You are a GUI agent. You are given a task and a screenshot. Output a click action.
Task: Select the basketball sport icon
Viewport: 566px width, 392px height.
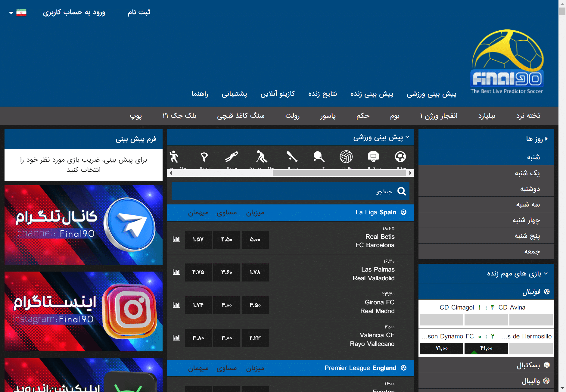pyautogui.click(x=373, y=157)
